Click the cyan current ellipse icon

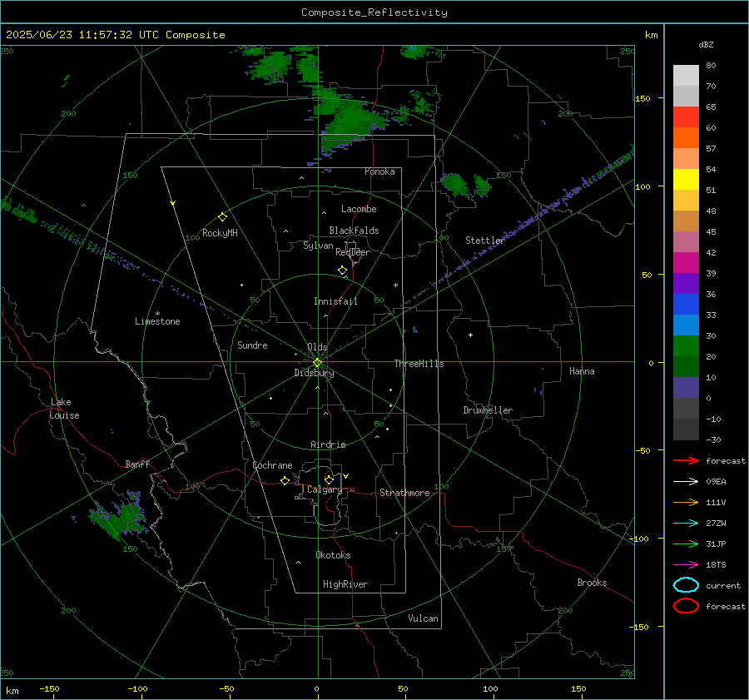[686, 585]
